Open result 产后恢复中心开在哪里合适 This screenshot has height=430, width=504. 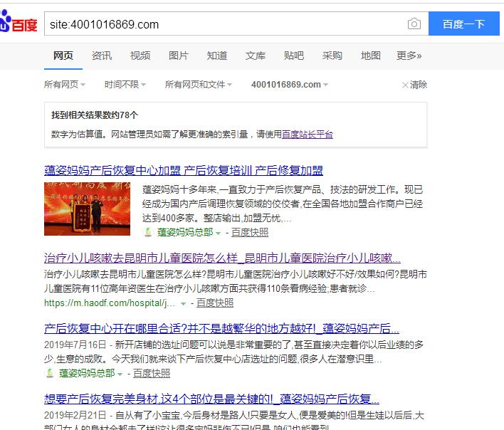[221, 328]
